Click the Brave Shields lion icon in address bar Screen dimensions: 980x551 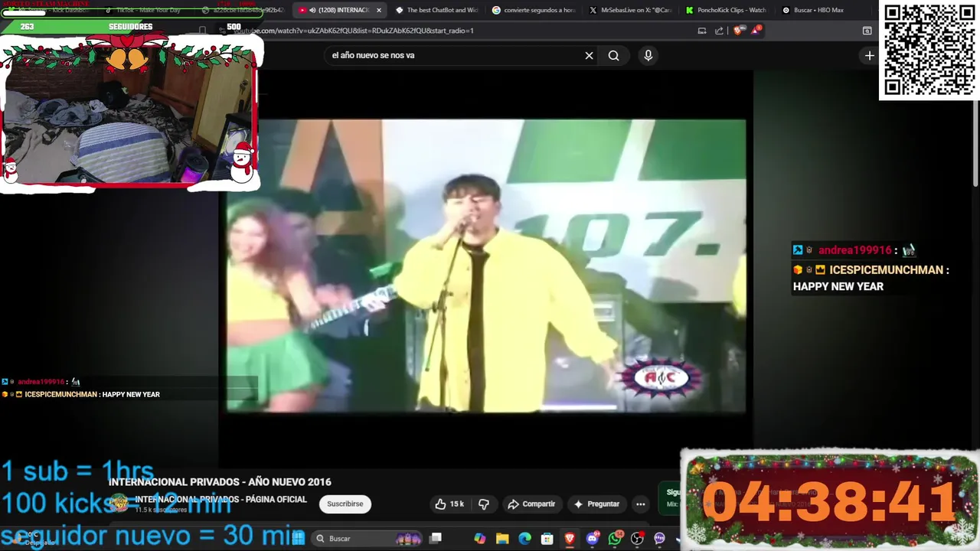(738, 31)
